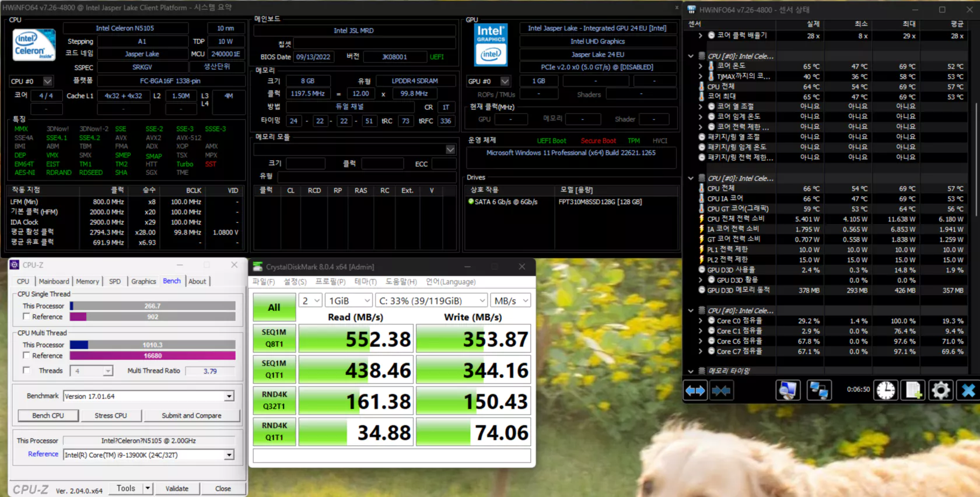The height and width of the screenshot is (497, 980).
Task: Open the reference CPU i9-13900K dropdown
Action: pyautogui.click(x=149, y=455)
